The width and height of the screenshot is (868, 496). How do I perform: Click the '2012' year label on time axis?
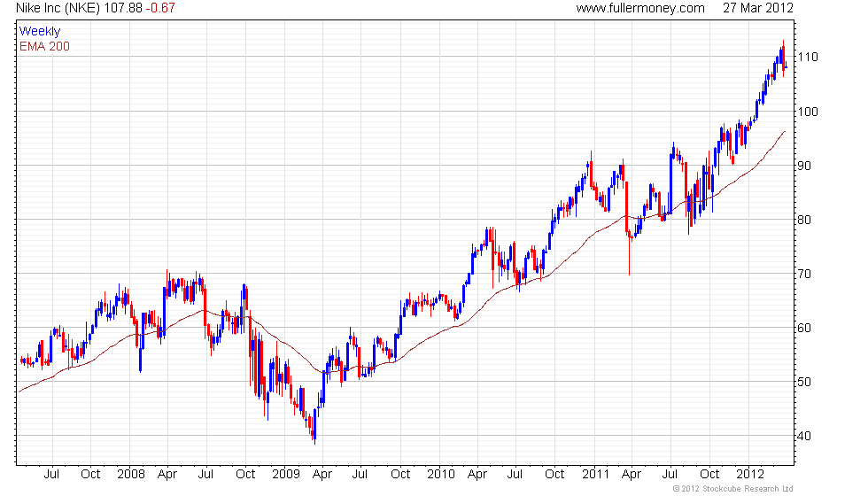(x=750, y=474)
